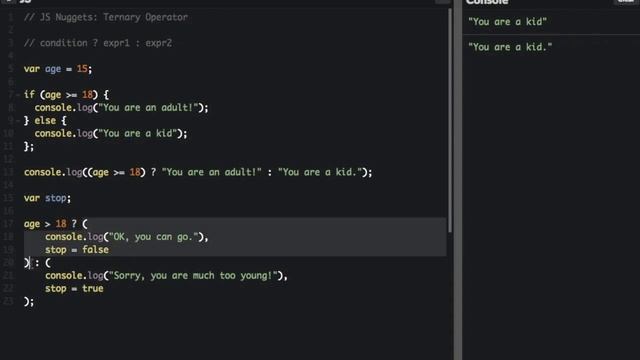
Task: Click the comment "// JS Nuggets: Ternary Operator"
Action: pos(106,17)
